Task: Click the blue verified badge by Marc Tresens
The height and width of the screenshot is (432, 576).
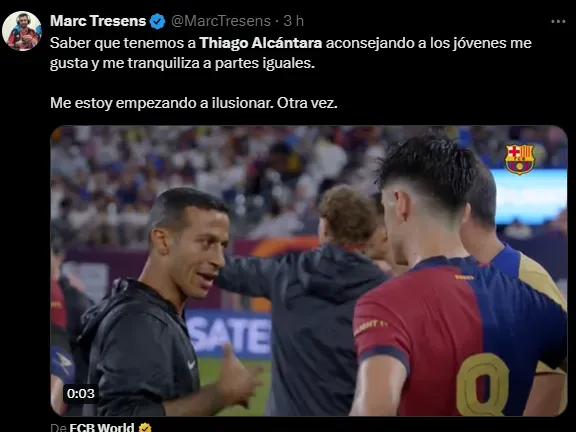Action: click(158, 21)
